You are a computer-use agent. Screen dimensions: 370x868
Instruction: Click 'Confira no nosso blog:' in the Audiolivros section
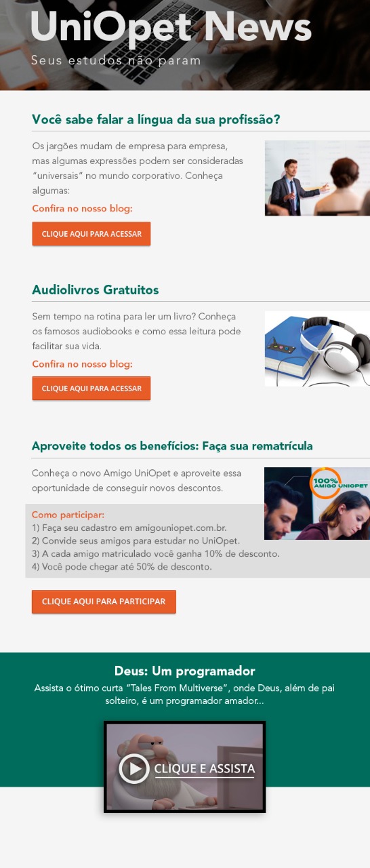[x=82, y=364]
